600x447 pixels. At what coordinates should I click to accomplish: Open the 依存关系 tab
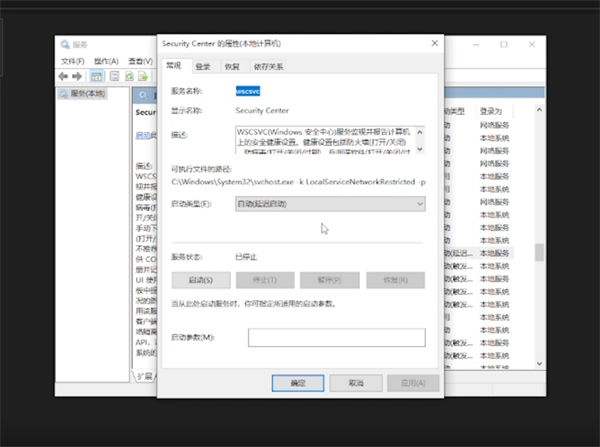point(269,67)
